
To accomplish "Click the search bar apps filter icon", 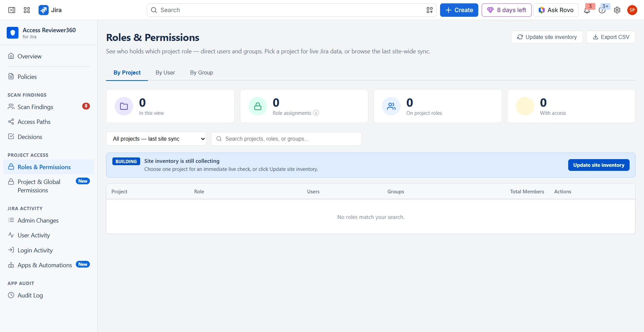I will click(430, 10).
